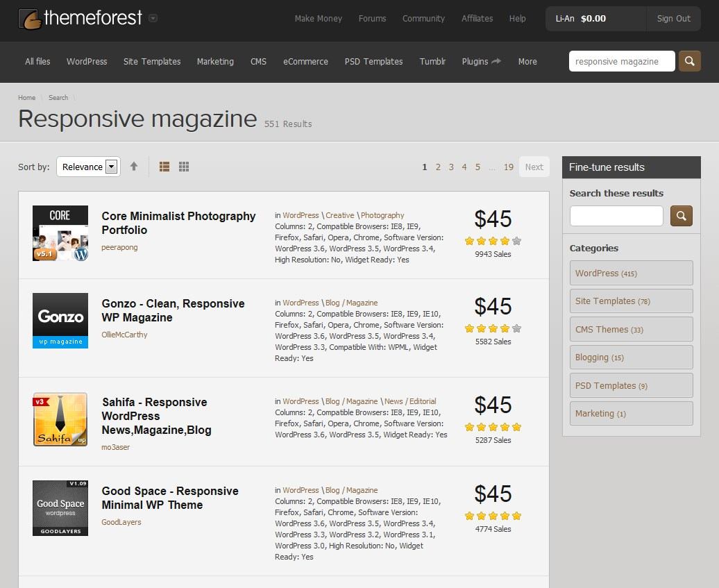Click the News / Editorial link of Sahifa
719x588 pixels.
click(410, 401)
